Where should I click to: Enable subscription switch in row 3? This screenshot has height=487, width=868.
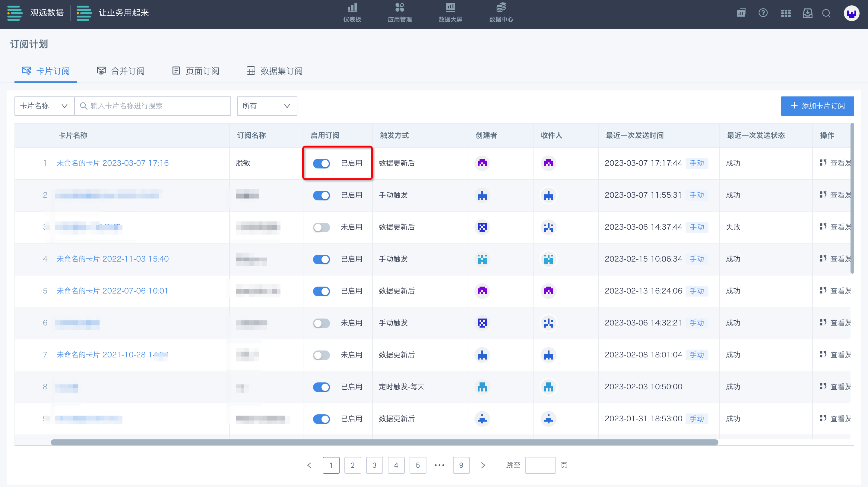pyautogui.click(x=322, y=227)
